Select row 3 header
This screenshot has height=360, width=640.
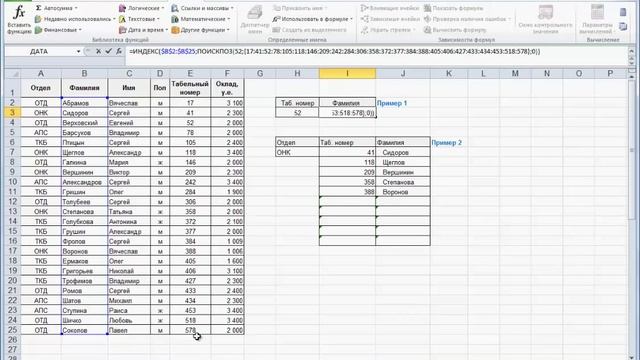[x=12, y=113]
